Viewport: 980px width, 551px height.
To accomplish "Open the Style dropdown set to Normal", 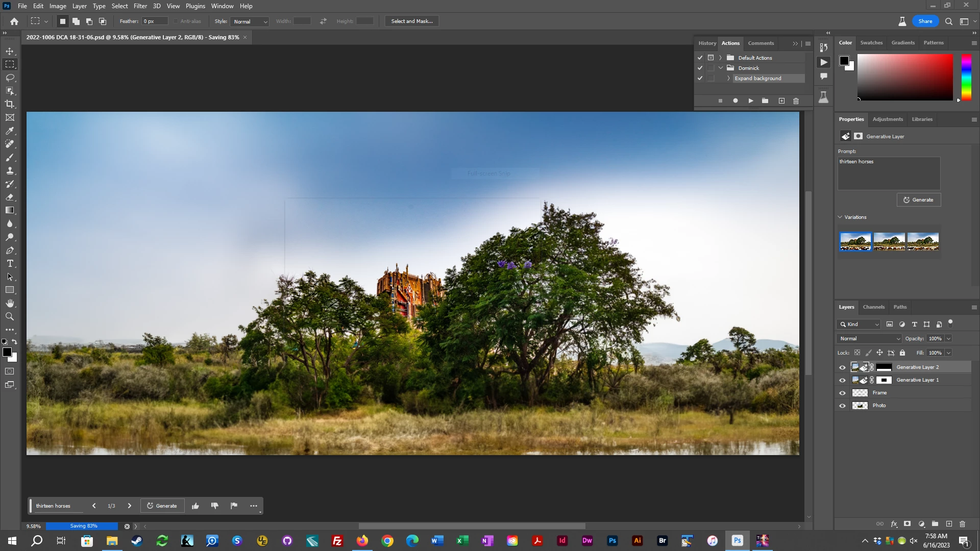I will [x=250, y=21].
